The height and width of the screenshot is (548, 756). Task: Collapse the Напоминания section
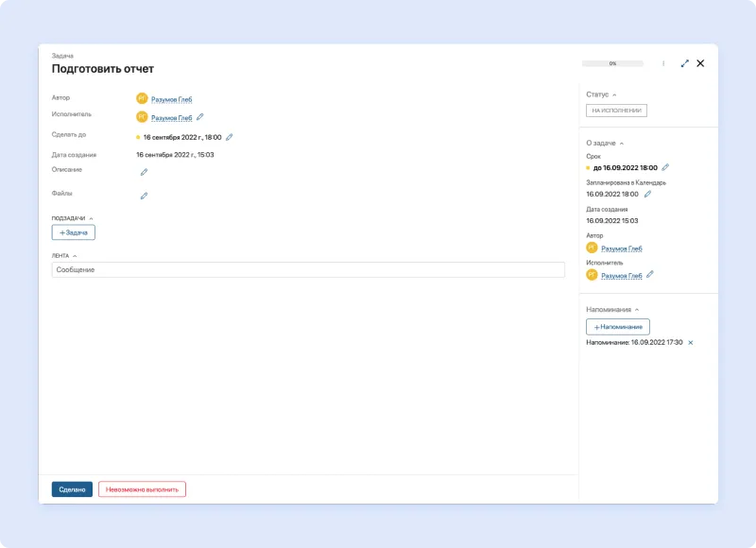[x=637, y=310]
